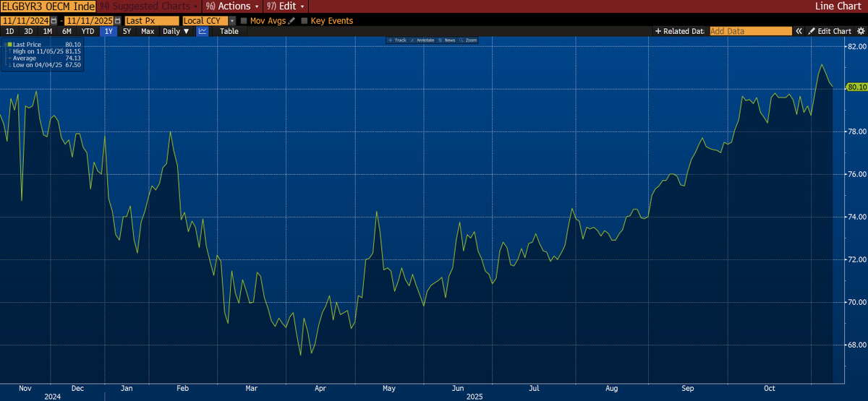Select the 5Y range tab
This screenshot has height=401, width=868.
click(128, 31)
